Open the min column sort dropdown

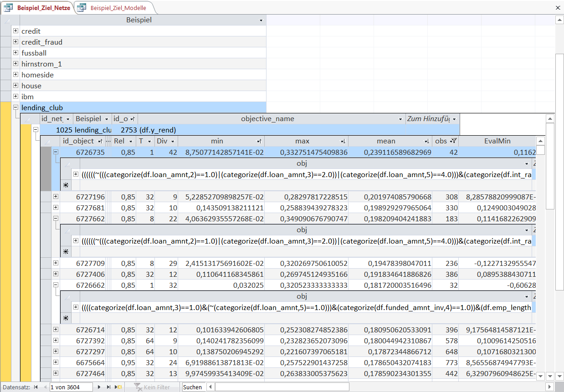[259, 141]
